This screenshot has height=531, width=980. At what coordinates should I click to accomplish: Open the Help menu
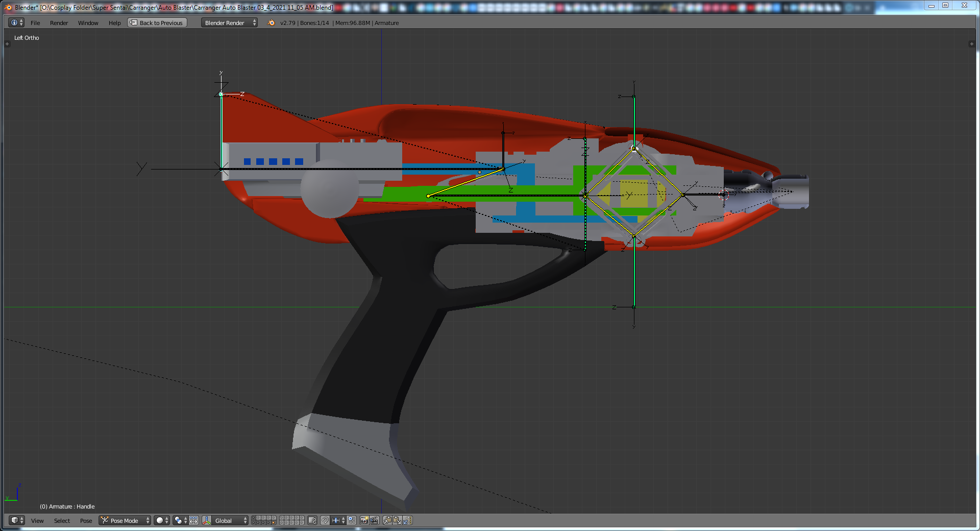[115, 23]
